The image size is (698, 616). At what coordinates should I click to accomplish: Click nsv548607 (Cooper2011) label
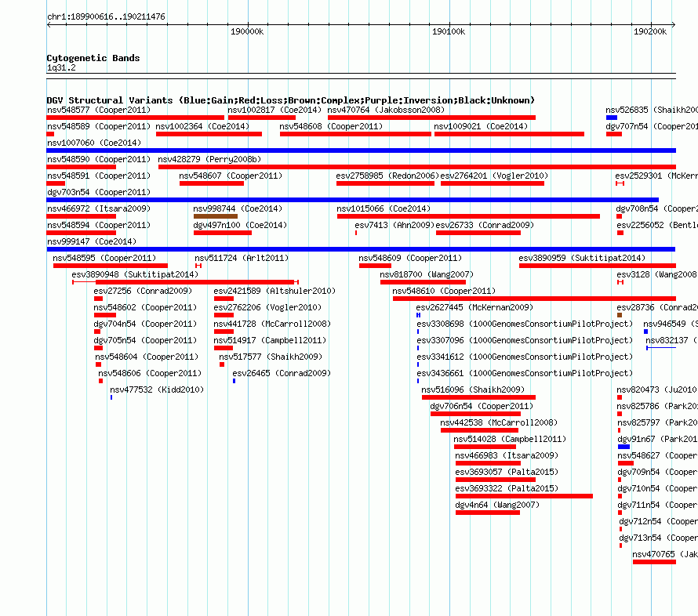pyautogui.click(x=231, y=176)
